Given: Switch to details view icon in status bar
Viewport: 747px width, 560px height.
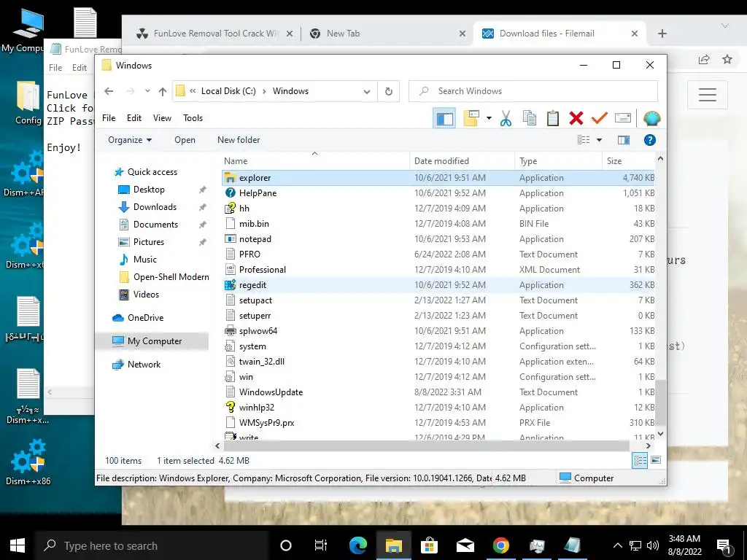Looking at the screenshot, I should (x=640, y=460).
